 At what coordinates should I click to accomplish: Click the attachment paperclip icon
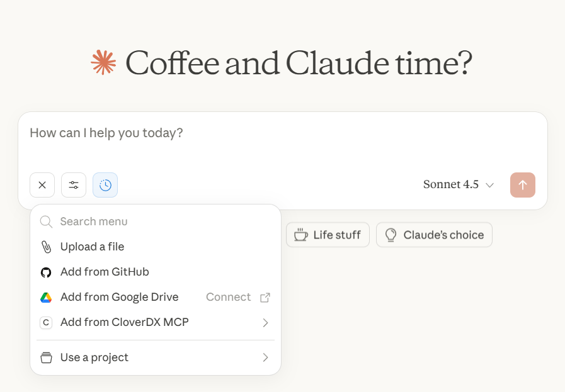click(x=46, y=247)
